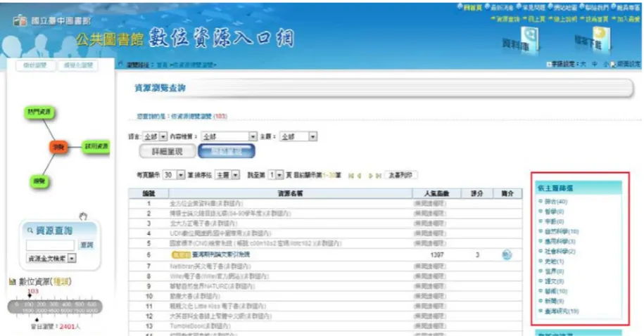Click the 資源查詢 link in the yellow menu
This screenshot has height=336, width=644.
click(x=508, y=19)
